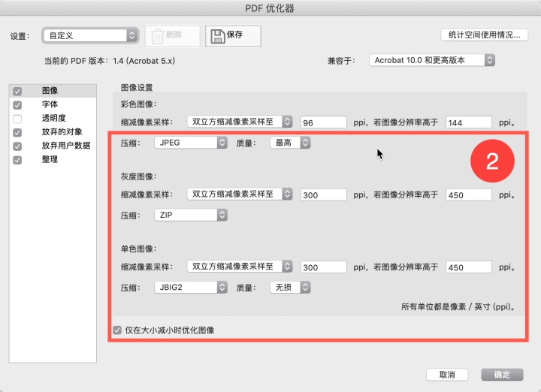
Task: Click the 单色图像 450 ppi threshold field
Action: [469, 267]
